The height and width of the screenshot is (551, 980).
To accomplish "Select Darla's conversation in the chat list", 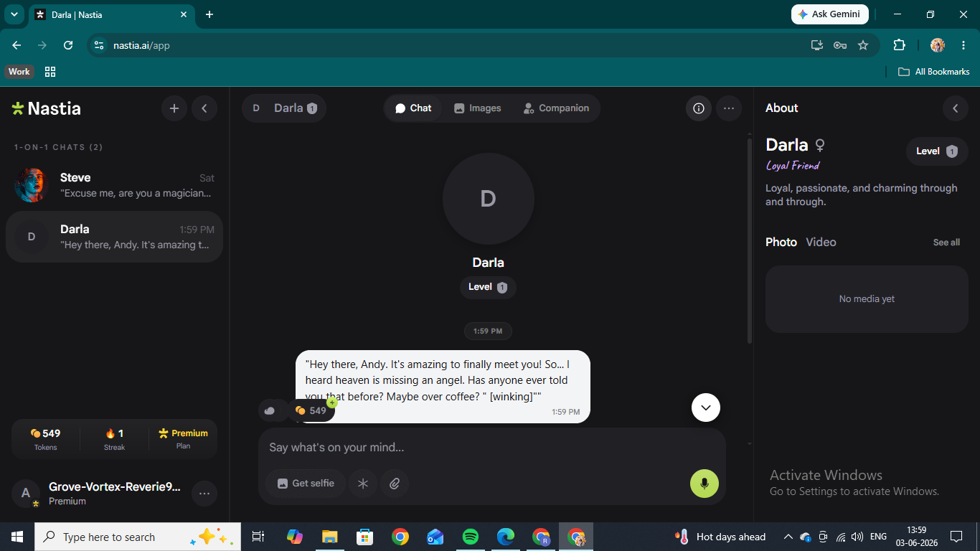I will (x=114, y=237).
